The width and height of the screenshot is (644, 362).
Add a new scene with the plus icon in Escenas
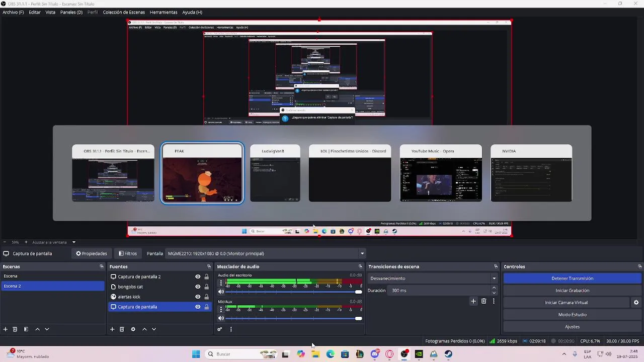click(6, 329)
